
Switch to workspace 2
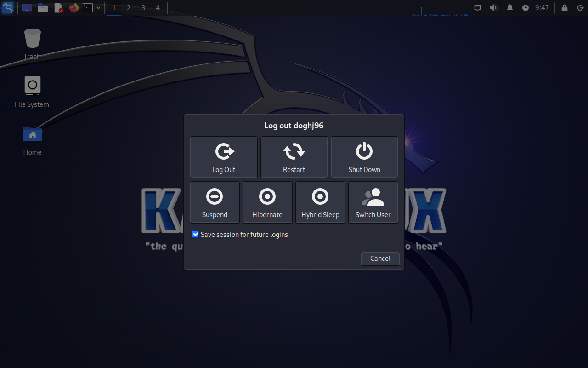(x=129, y=8)
